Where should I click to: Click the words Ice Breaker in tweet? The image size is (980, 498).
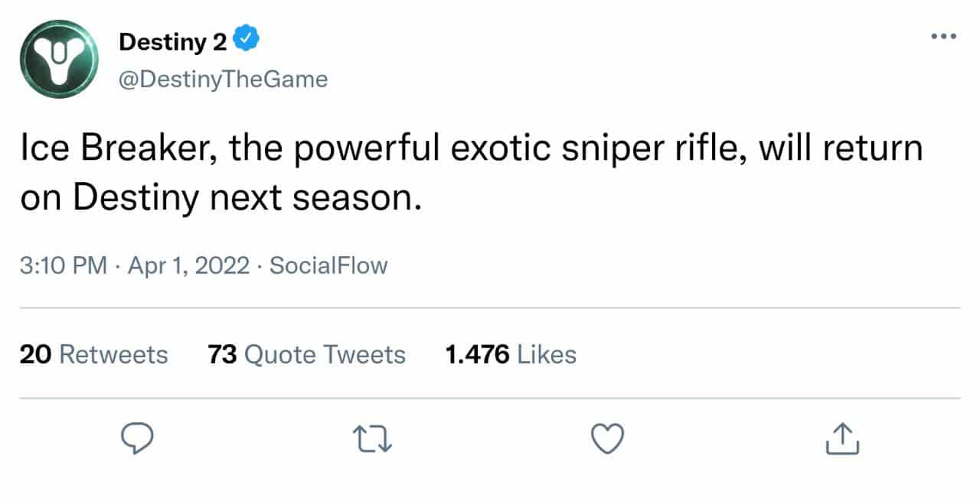click(112, 150)
